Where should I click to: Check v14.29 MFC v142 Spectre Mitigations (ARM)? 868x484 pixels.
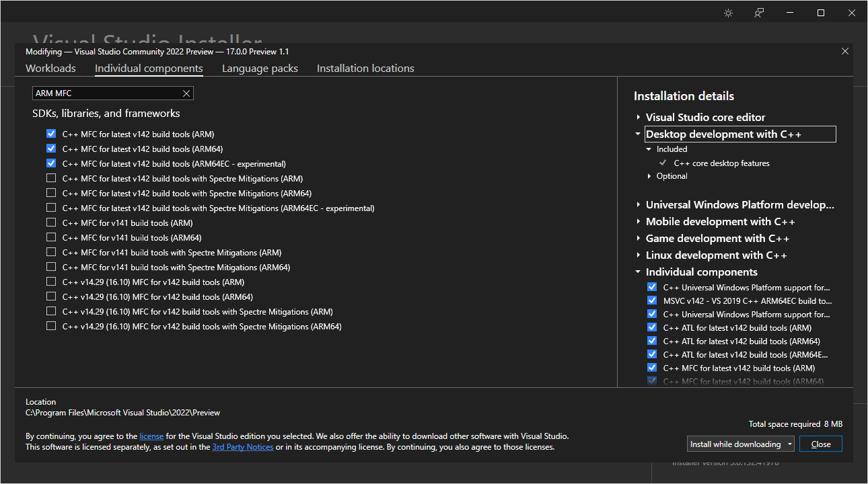[51, 312]
